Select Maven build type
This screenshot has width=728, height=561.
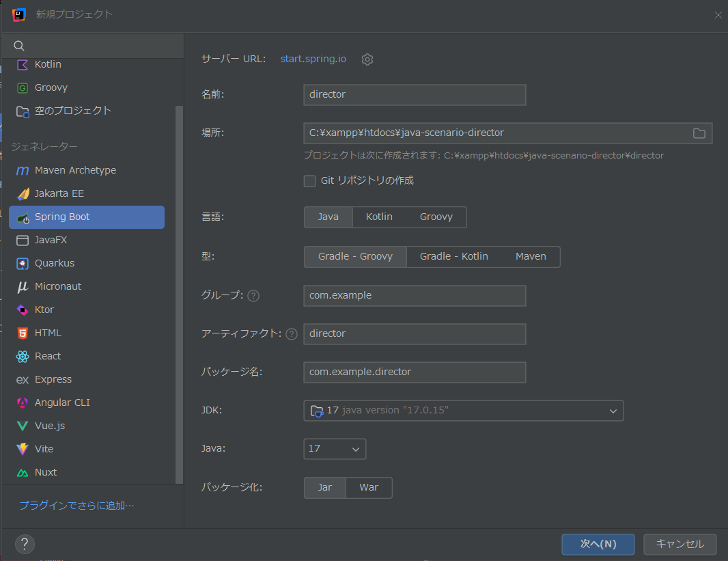pyautogui.click(x=531, y=257)
